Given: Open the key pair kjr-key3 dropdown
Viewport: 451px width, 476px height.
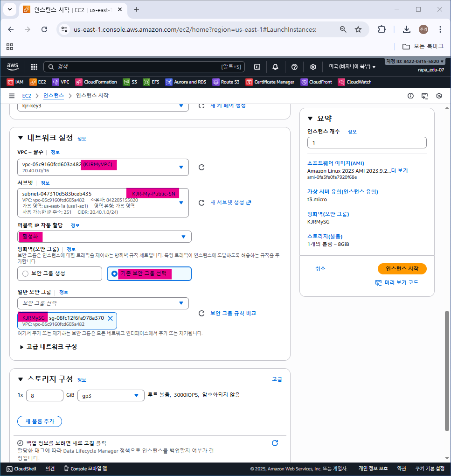Looking at the screenshot, I should click(103, 106).
